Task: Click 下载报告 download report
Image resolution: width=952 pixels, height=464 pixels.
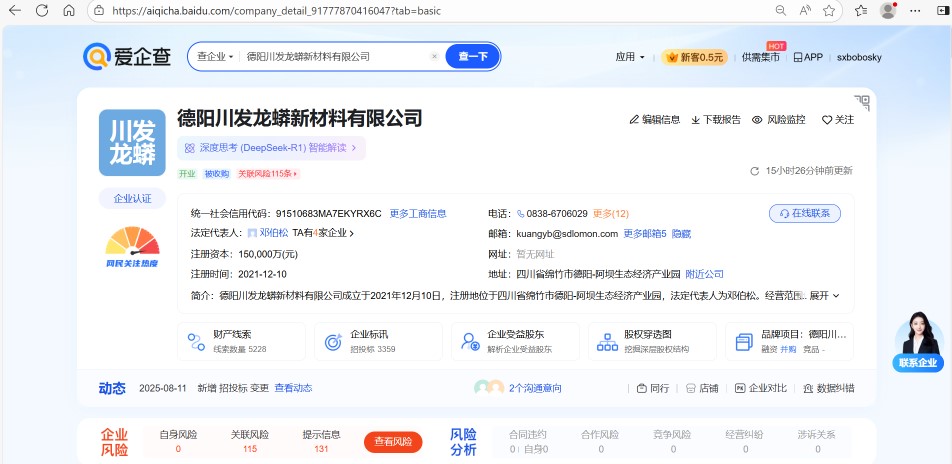Action: click(716, 120)
